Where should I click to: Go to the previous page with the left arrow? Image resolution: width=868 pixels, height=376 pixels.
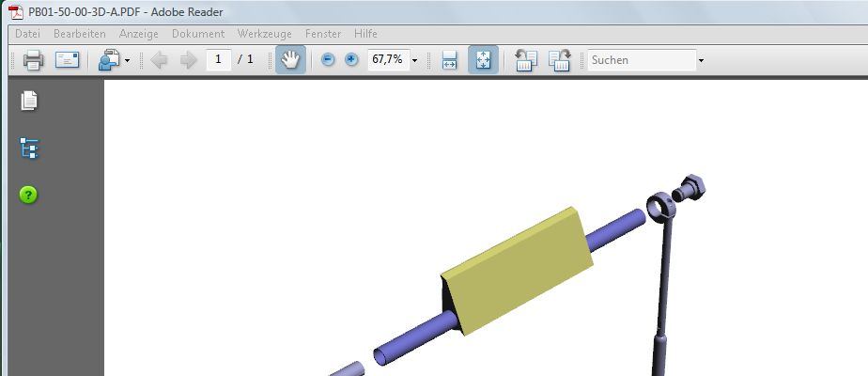[x=159, y=60]
